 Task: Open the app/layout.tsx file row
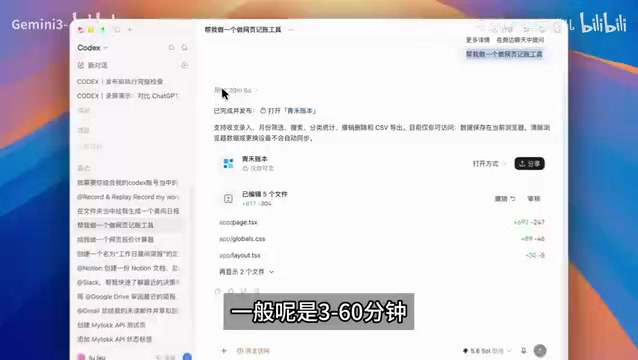(x=382, y=255)
